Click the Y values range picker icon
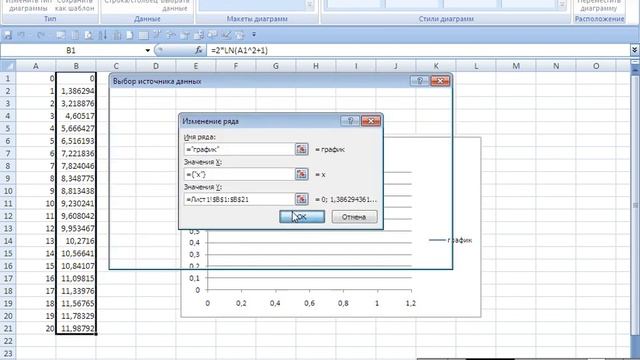Image resolution: width=640 pixels, height=360 pixels. point(301,199)
